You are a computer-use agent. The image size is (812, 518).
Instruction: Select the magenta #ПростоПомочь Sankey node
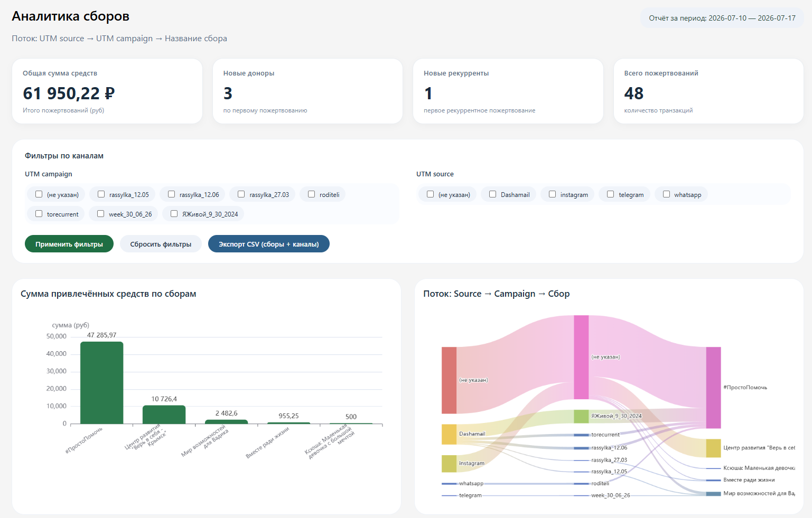click(713, 388)
